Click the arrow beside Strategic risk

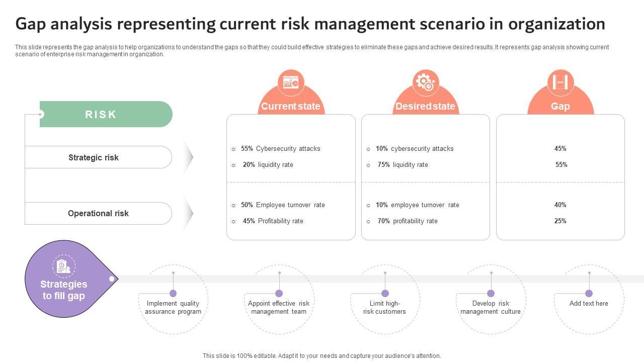(189, 157)
